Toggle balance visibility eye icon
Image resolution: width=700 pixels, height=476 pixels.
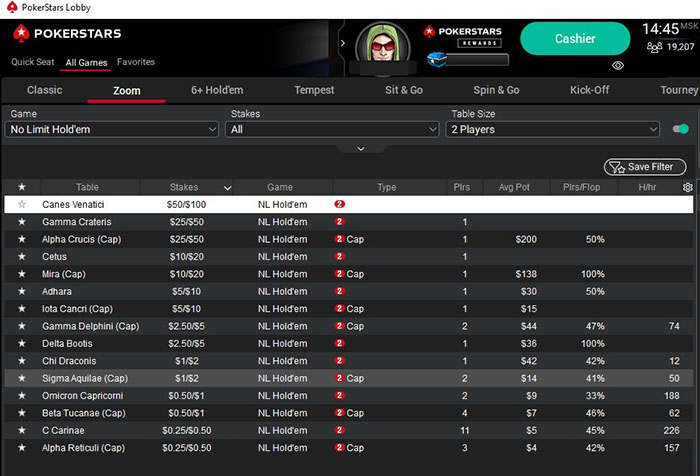[x=617, y=66]
